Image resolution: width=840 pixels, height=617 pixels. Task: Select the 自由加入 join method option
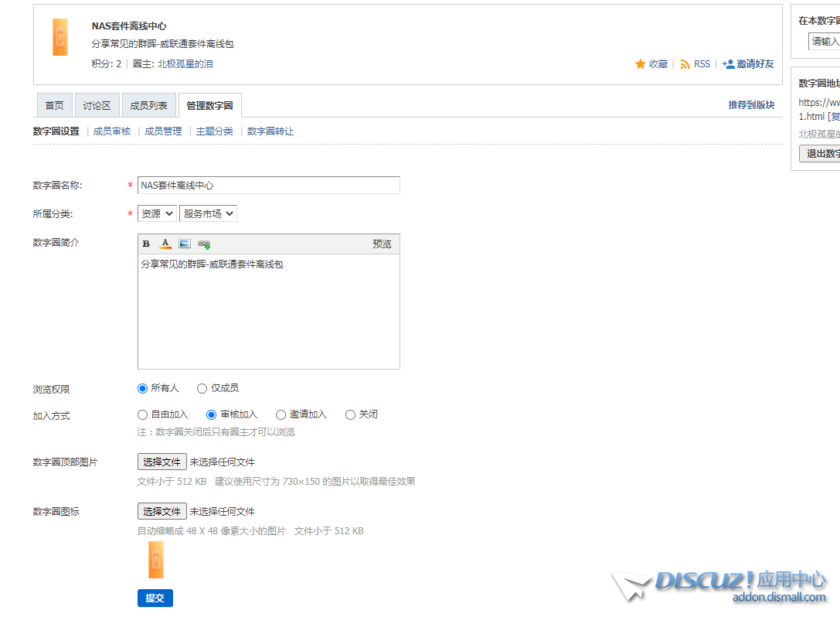pyautogui.click(x=142, y=414)
